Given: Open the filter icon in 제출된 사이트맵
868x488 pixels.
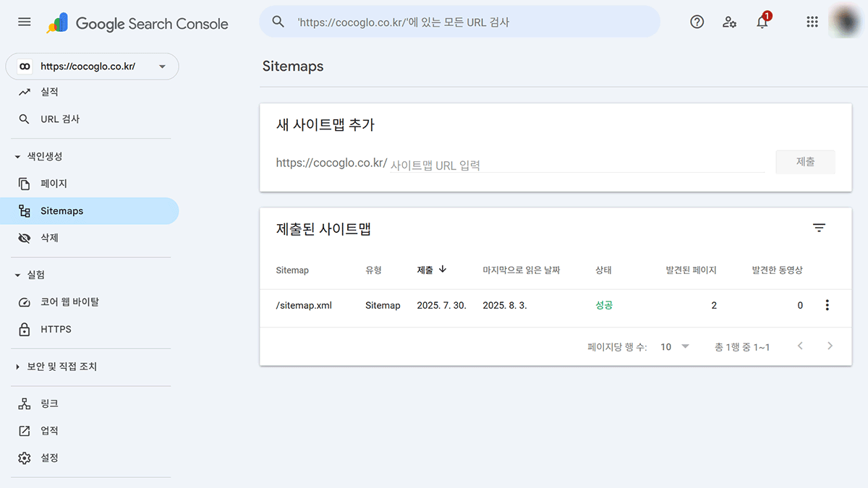Looking at the screenshot, I should coord(819,228).
